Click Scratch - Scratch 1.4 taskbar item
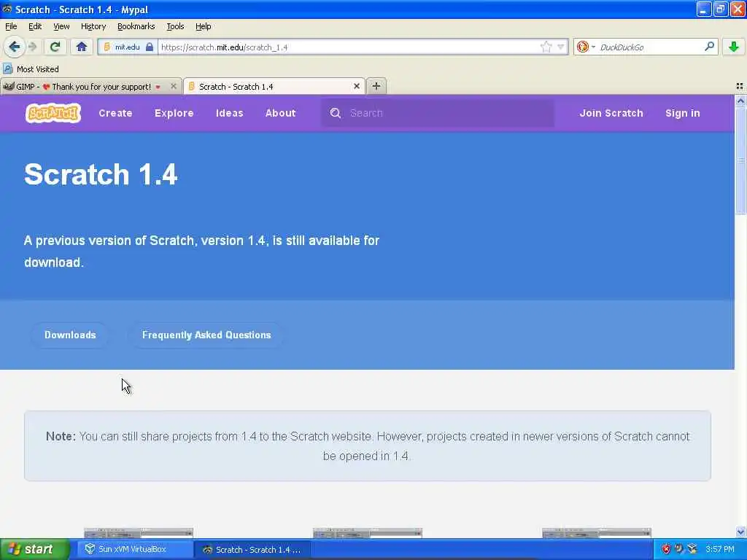Viewport: 747px width, 560px height. click(x=253, y=550)
